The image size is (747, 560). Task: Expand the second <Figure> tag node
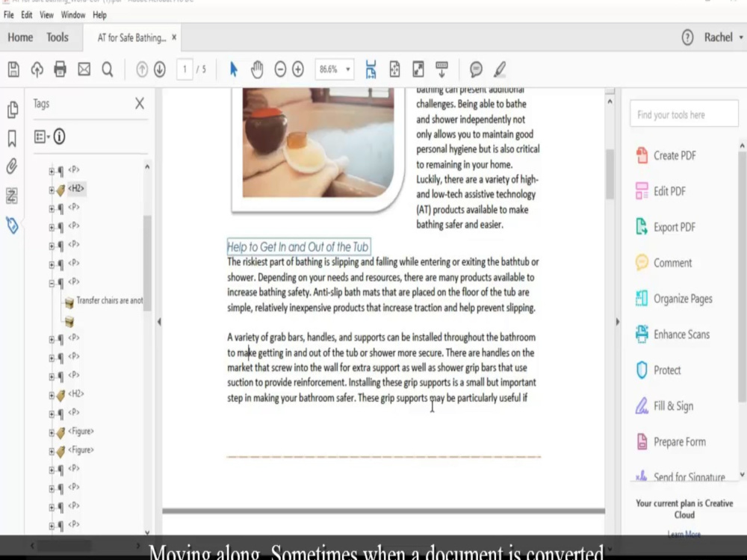coord(52,452)
